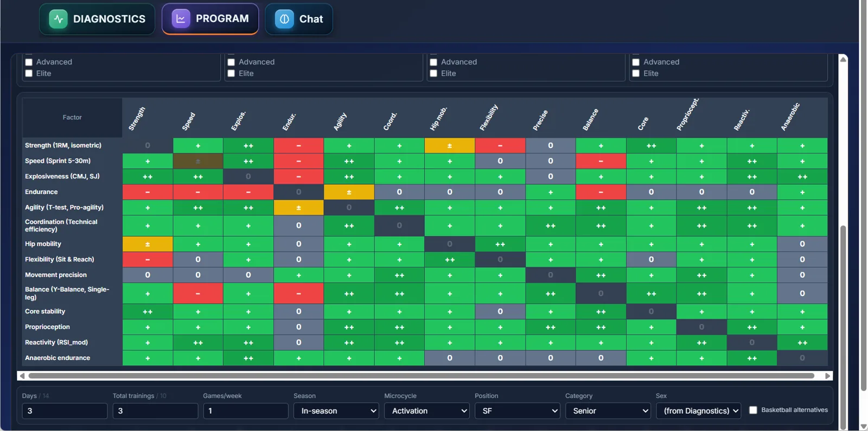Image resolution: width=868 pixels, height=431 pixels.
Task: Click yellow ± cell in Strength row
Action: (x=450, y=145)
